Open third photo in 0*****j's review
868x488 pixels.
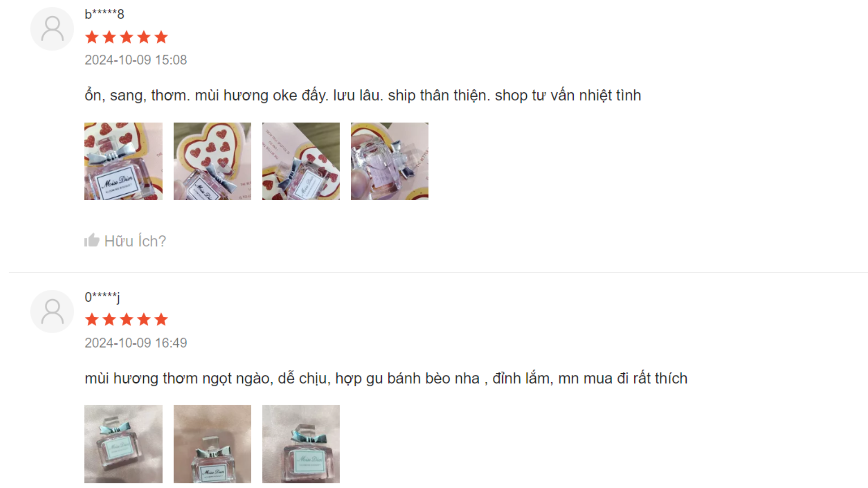[x=301, y=444]
